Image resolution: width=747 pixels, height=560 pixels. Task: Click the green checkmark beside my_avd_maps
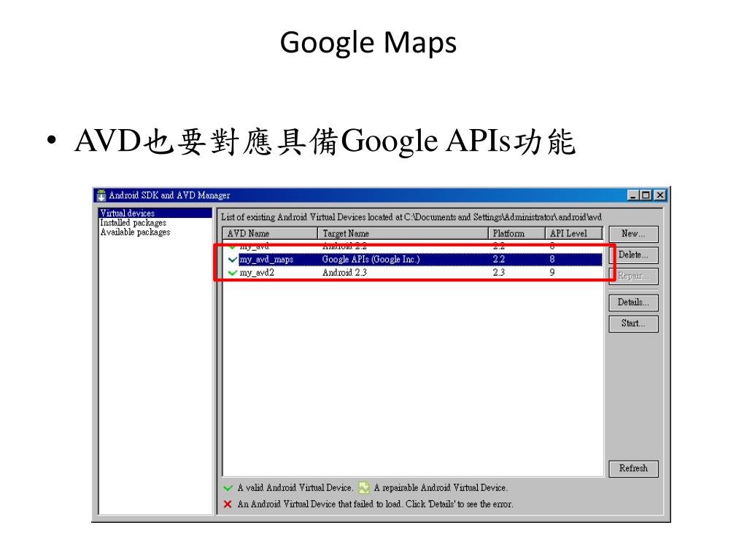point(233,260)
